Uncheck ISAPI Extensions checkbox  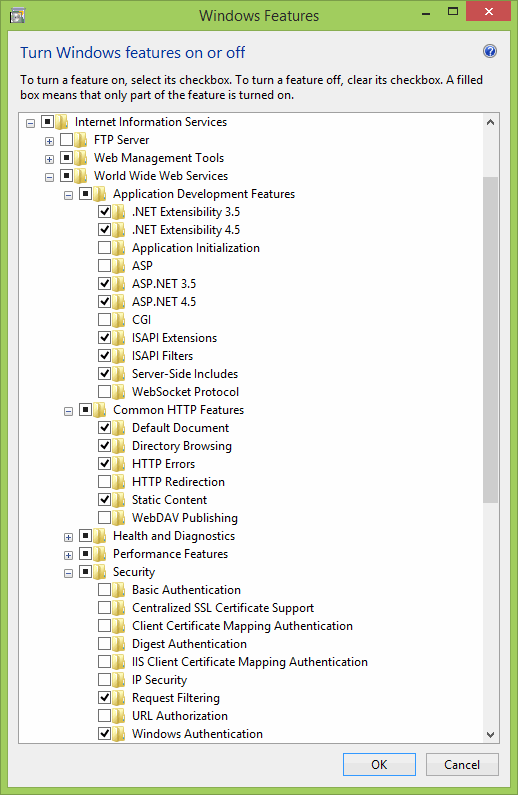[x=104, y=338]
